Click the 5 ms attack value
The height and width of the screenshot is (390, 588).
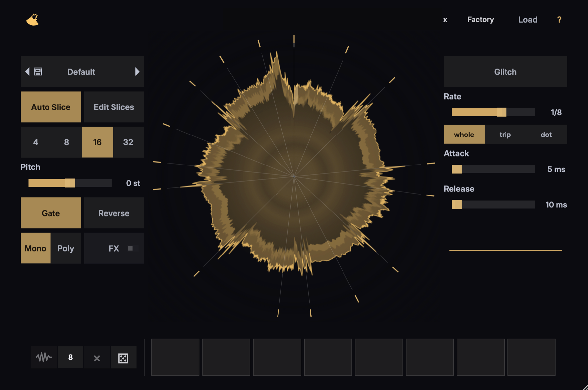tap(556, 169)
